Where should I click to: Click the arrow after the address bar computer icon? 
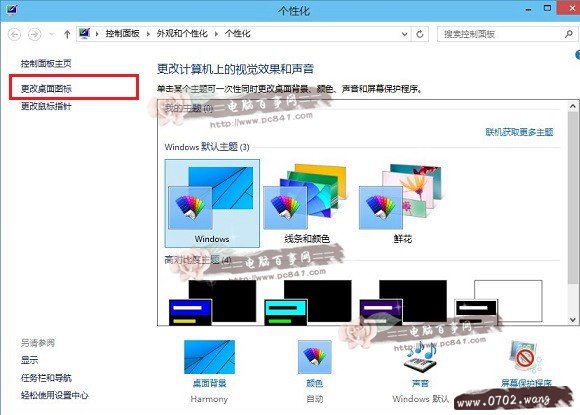97,34
